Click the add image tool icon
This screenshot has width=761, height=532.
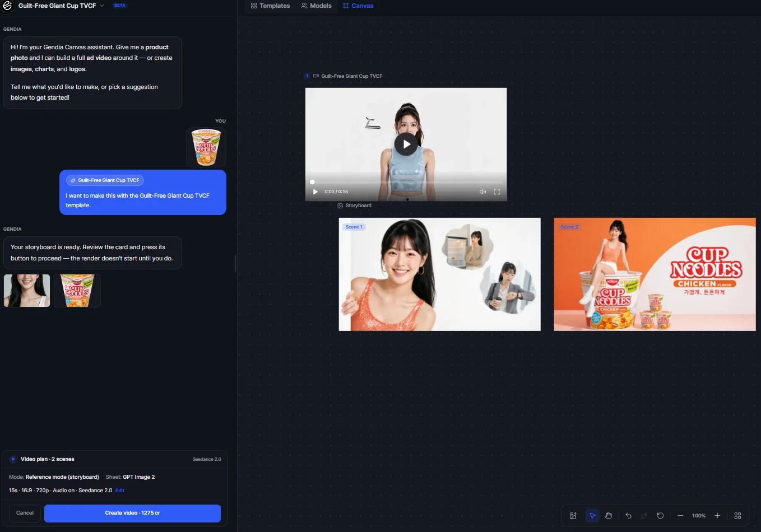[x=573, y=516]
